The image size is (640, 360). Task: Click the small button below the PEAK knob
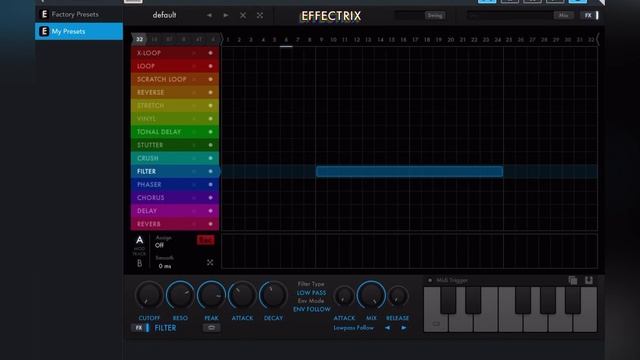click(211, 327)
